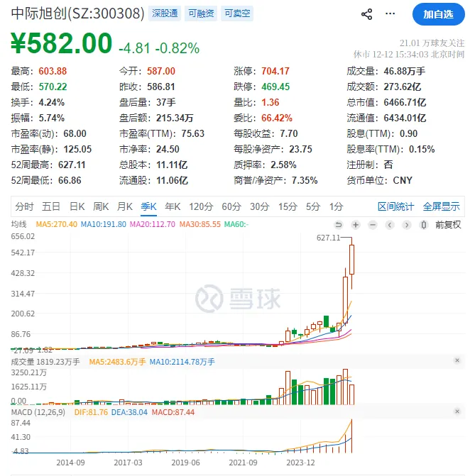Select the 日K chart tab
Viewport: 470px width, 476px height.
[x=77, y=206]
